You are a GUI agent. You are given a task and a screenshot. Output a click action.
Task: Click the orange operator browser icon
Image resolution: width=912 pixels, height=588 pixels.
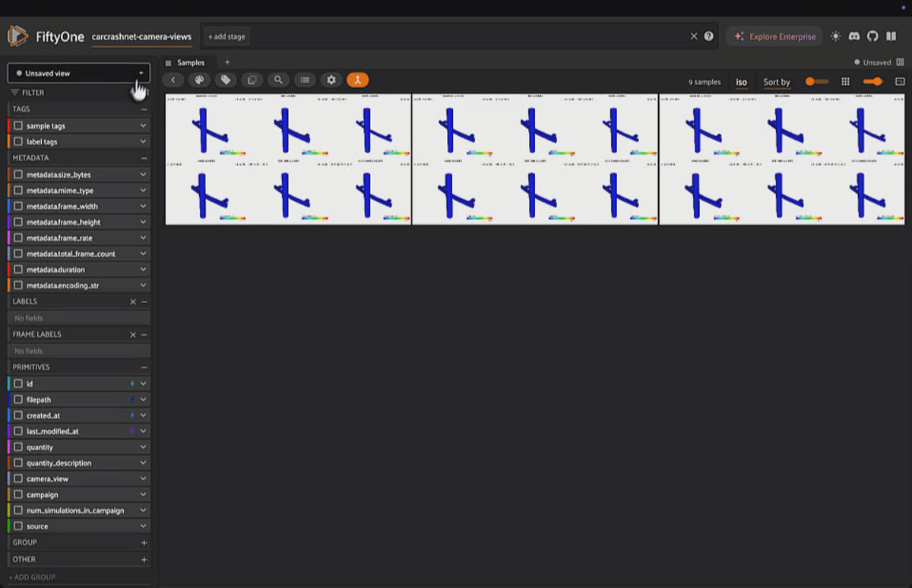click(357, 80)
